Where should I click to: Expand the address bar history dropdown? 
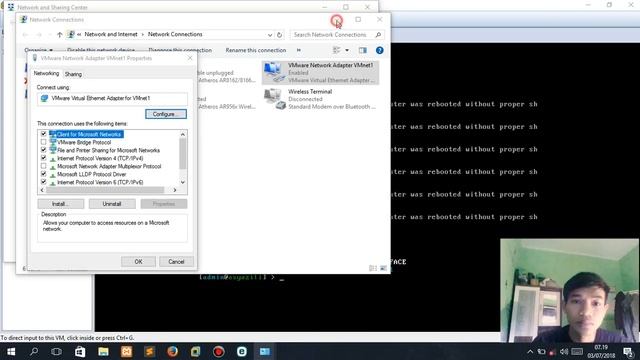pyautogui.click(x=270, y=35)
